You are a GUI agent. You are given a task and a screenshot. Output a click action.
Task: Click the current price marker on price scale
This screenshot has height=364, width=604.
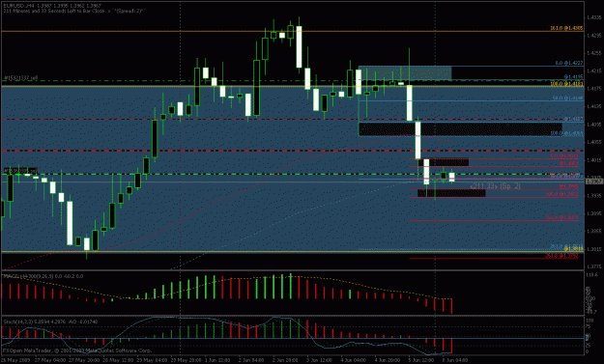(594, 181)
